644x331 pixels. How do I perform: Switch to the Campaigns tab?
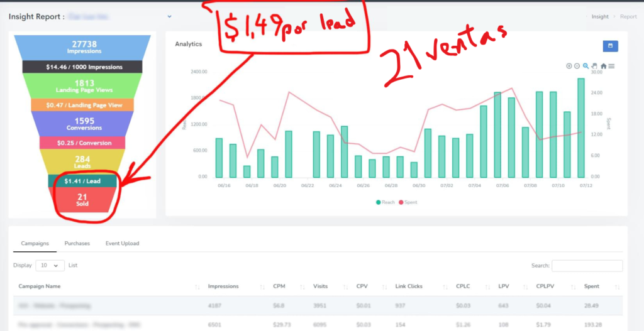click(35, 243)
